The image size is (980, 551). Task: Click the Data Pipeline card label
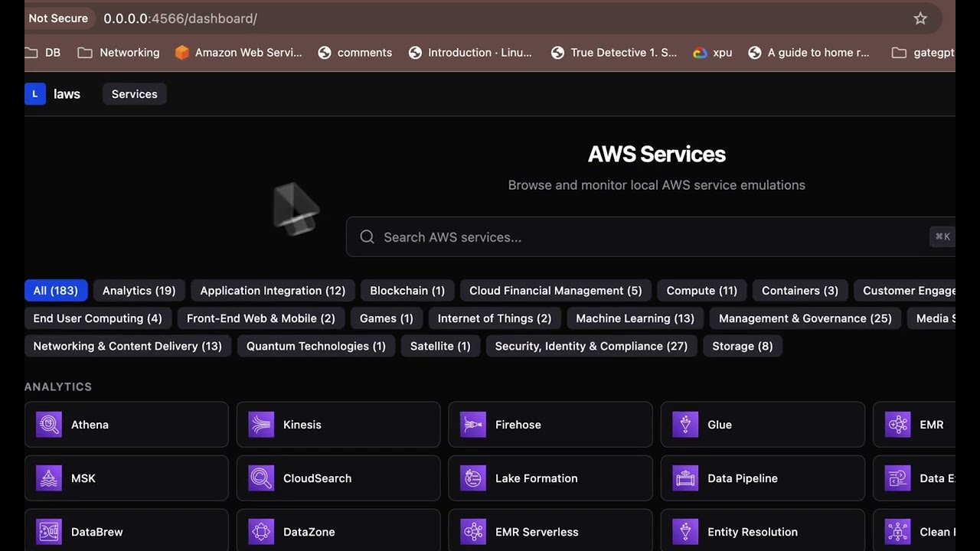click(743, 478)
